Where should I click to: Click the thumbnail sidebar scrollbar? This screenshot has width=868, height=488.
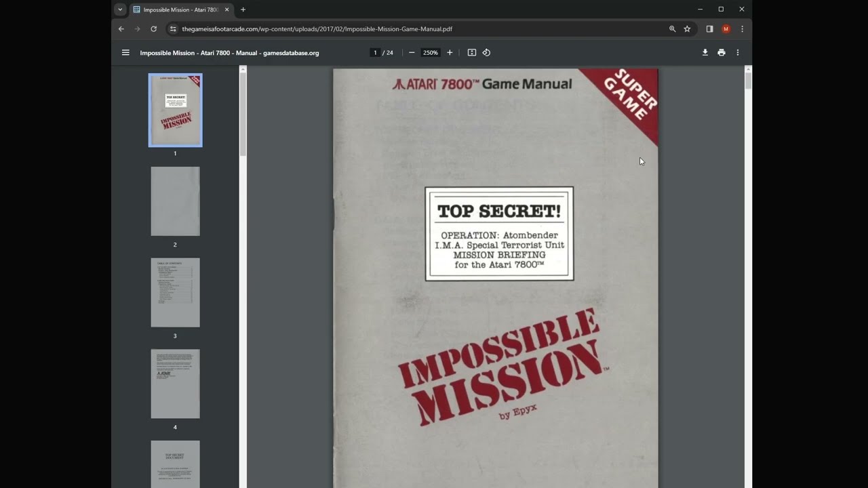click(x=243, y=113)
